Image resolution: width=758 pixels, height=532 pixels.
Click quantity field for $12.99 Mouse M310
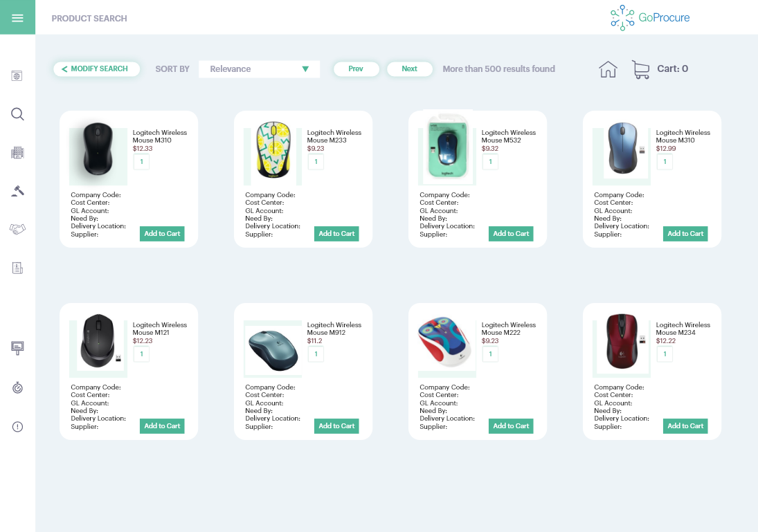[665, 162]
